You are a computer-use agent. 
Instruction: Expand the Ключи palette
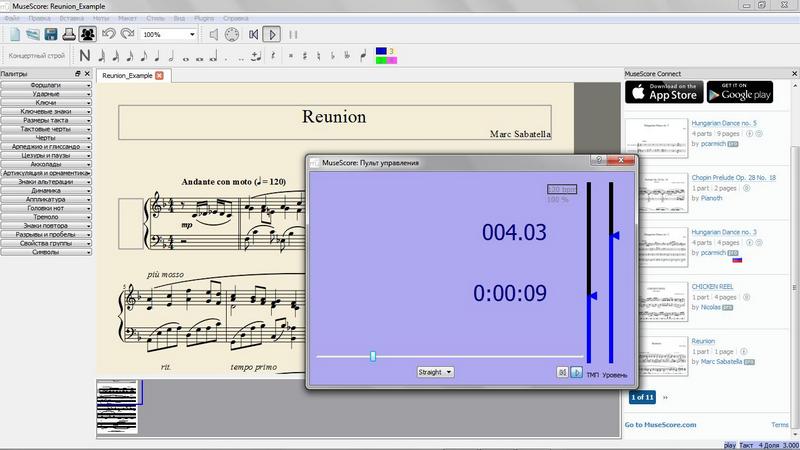46,103
